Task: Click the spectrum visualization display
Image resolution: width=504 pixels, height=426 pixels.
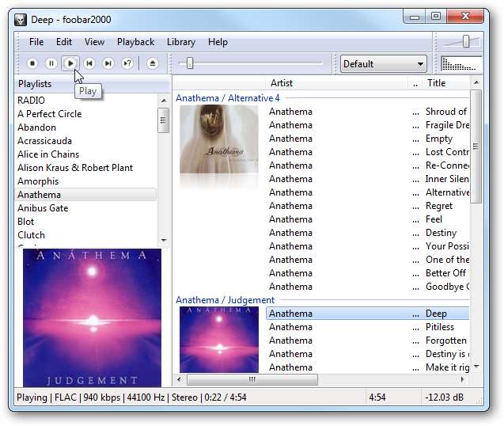Action: [x=461, y=64]
